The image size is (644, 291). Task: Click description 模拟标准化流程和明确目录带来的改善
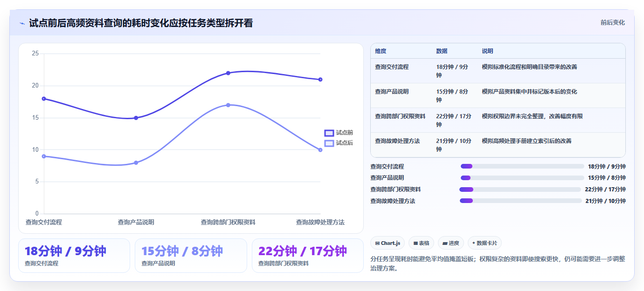(x=529, y=67)
